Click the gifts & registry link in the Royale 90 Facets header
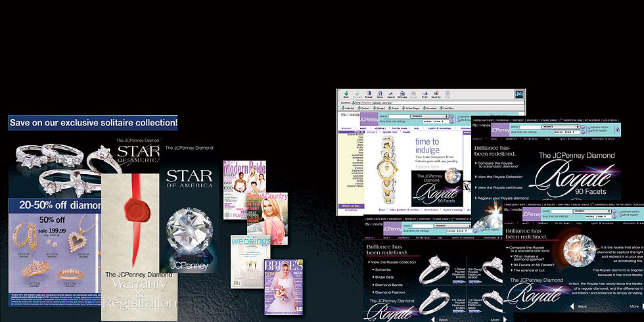Viewport: 644px width, 322px height. click(x=597, y=131)
